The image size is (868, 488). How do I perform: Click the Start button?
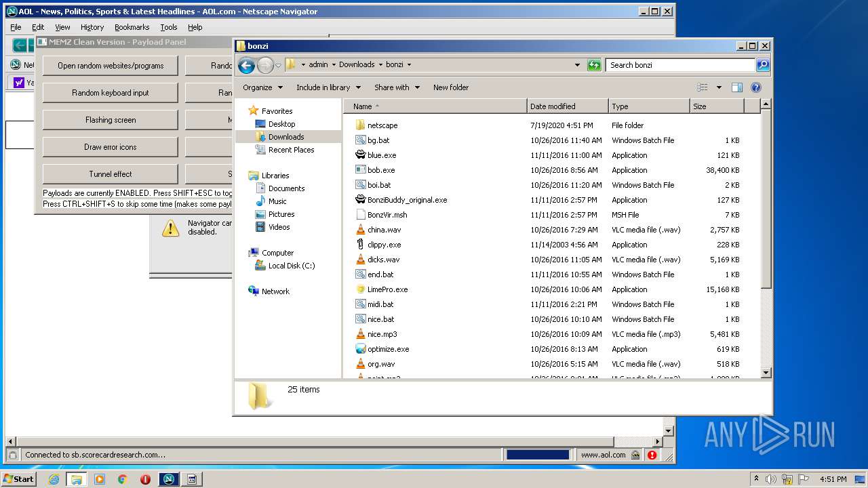pos(19,479)
